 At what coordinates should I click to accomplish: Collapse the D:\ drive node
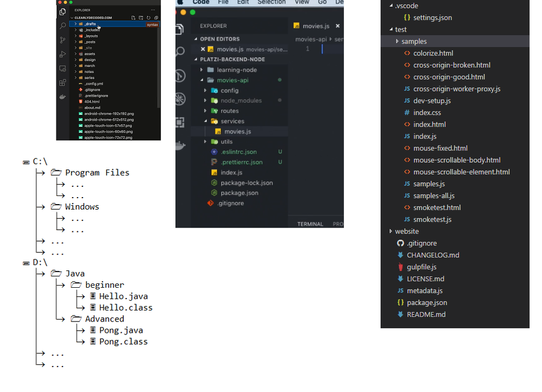(x=26, y=263)
